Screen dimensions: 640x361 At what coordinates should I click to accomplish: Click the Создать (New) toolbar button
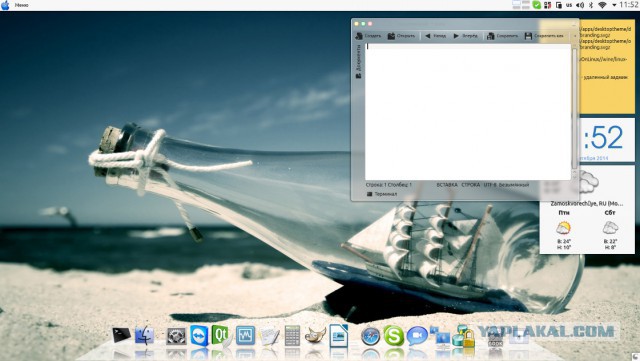(x=368, y=36)
